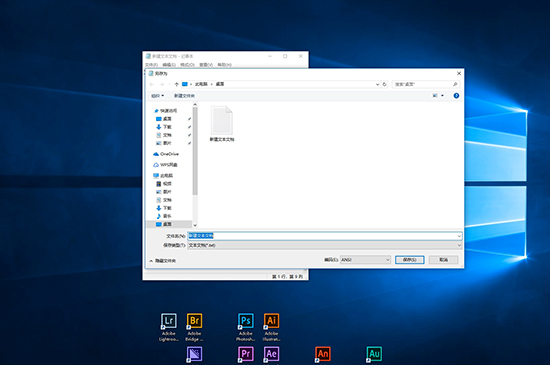Select the new text document file thumbnail
The image size is (550, 365).
222,124
